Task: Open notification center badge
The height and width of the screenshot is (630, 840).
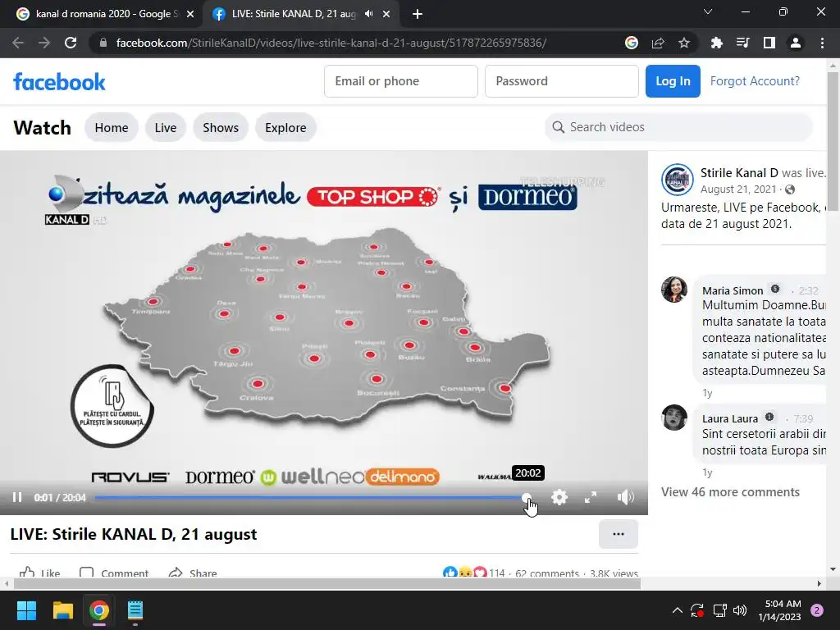Action: point(817,610)
